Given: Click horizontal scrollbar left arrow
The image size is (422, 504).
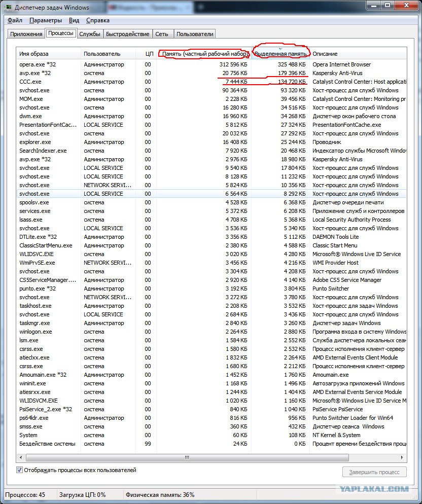Looking at the screenshot, I should click(x=21, y=457).
